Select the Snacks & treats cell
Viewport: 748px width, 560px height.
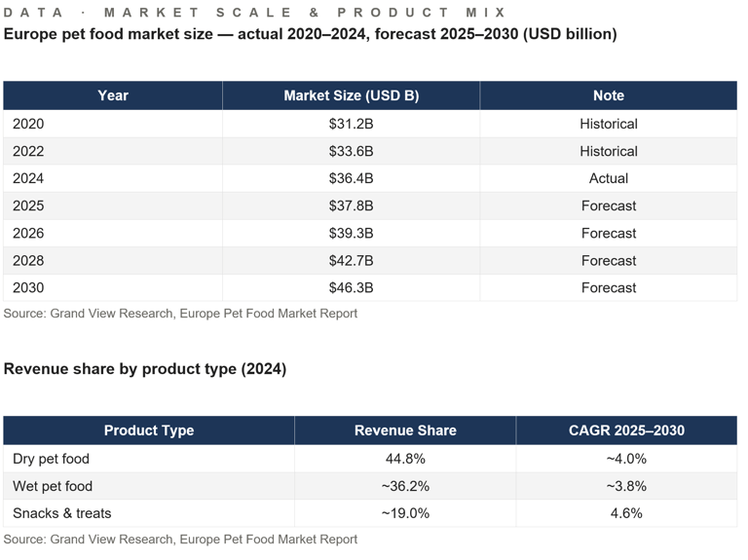click(62, 513)
